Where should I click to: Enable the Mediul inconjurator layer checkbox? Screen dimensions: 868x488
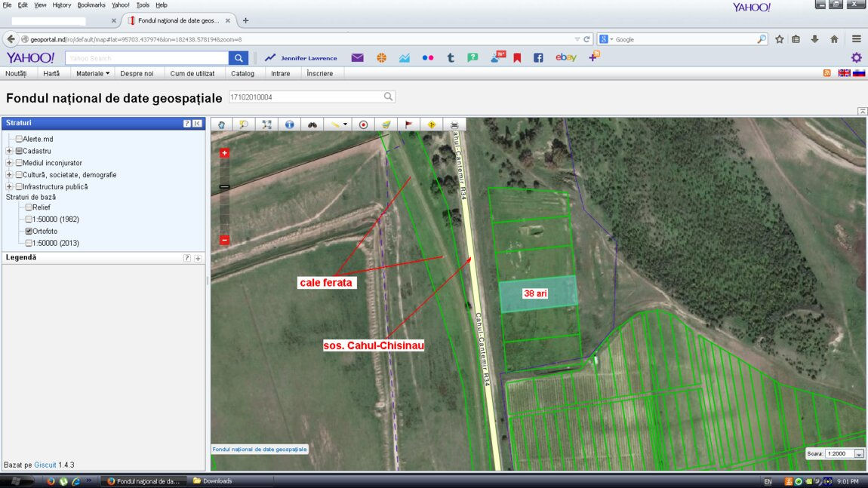(x=19, y=163)
